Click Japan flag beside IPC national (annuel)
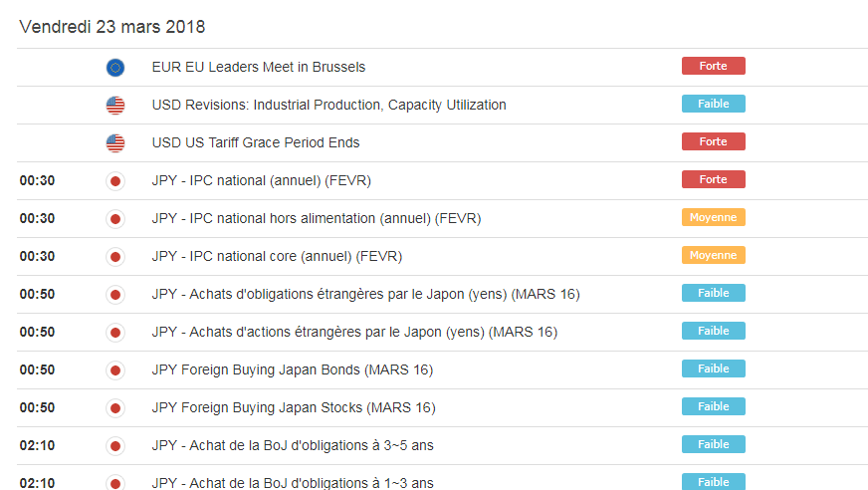This screenshot has height=490, width=868. (115, 181)
